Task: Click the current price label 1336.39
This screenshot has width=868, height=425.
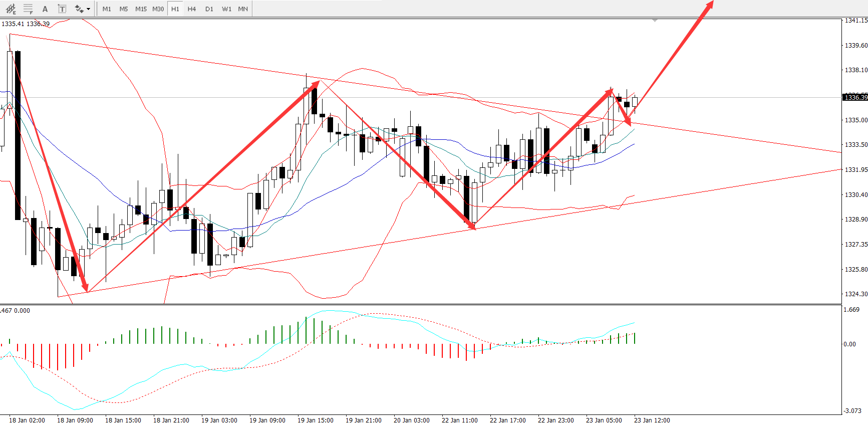Action: point(855,97)
